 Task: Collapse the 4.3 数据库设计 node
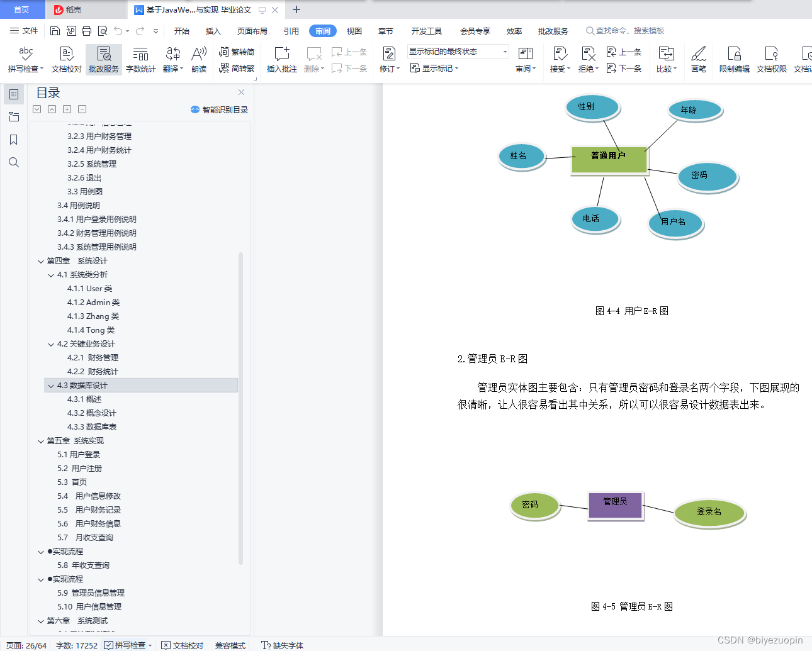pyautogui.click(x=51, y=386)
